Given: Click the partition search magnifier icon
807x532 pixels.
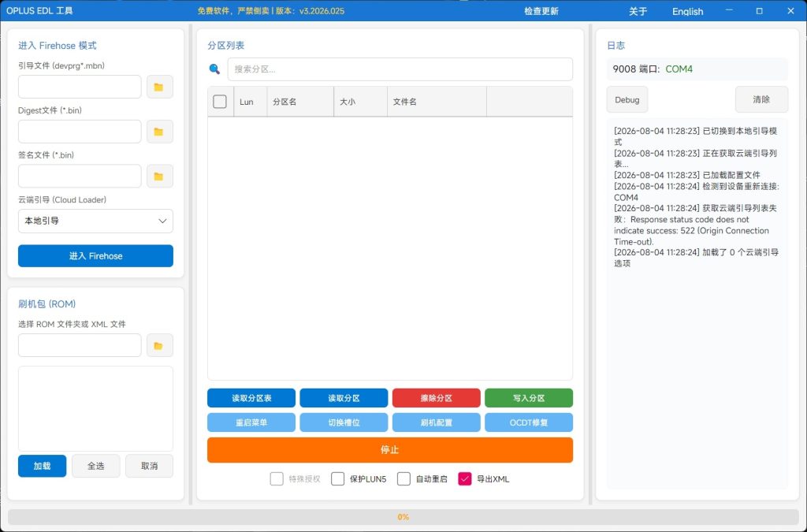Looking at the screenshot, I should [214, 69].
